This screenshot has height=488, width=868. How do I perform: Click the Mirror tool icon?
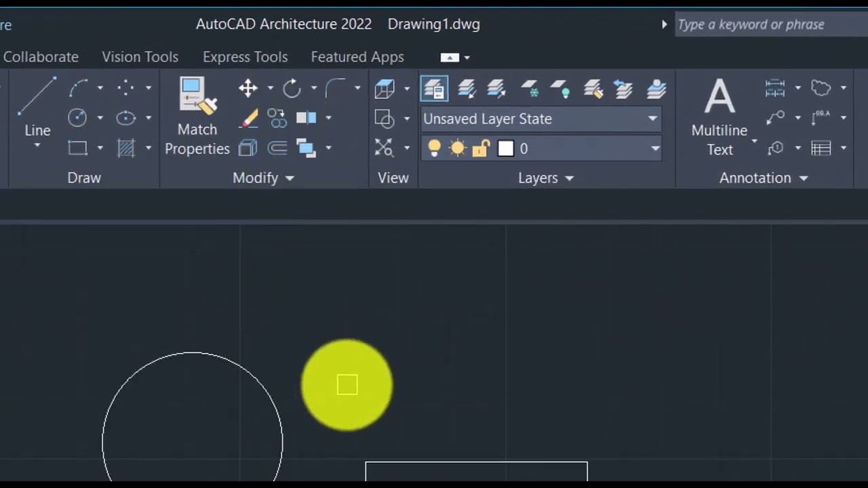pos(307,118)
